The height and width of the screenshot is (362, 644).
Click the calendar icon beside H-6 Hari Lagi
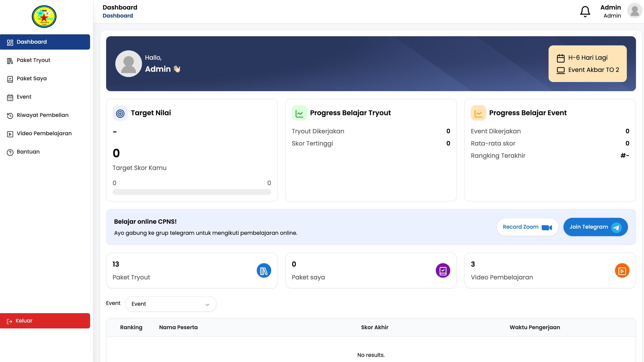[x=561, y=58]
